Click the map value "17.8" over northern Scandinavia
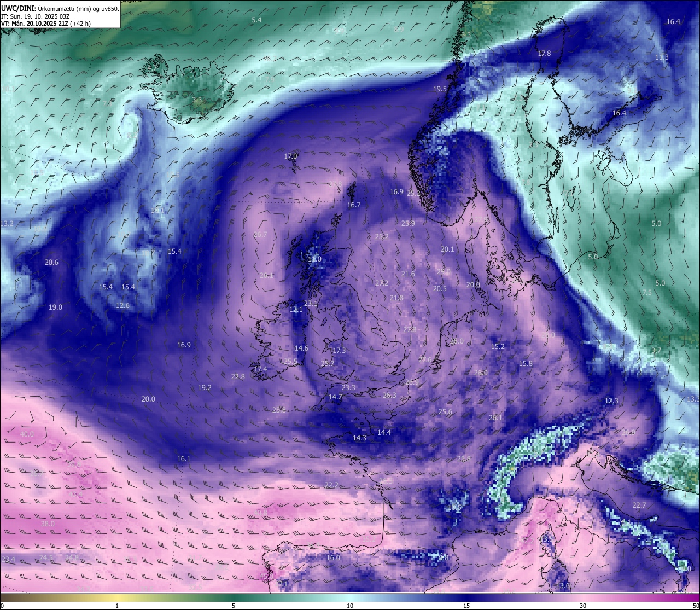The width and height of the screenshot is (700, 610). pos(544,54)
